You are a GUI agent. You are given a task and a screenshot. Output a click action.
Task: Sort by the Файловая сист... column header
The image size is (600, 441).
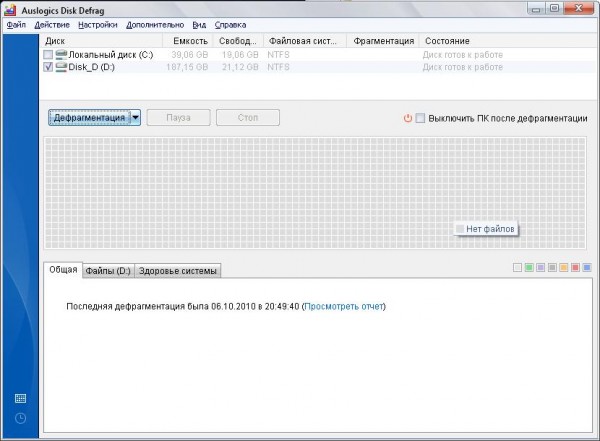click(305, 41)
